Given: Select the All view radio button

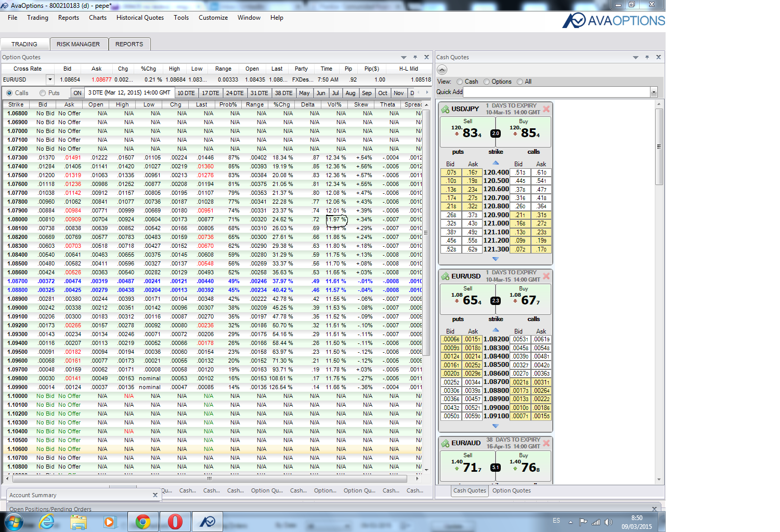Looking at the screenshot, I should point(520,82).
